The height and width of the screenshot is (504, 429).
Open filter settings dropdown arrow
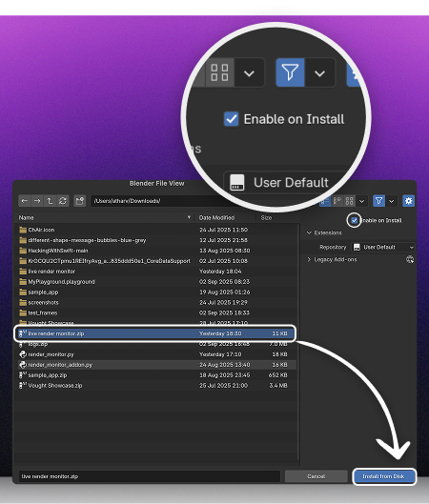click(x=392, y=201)
